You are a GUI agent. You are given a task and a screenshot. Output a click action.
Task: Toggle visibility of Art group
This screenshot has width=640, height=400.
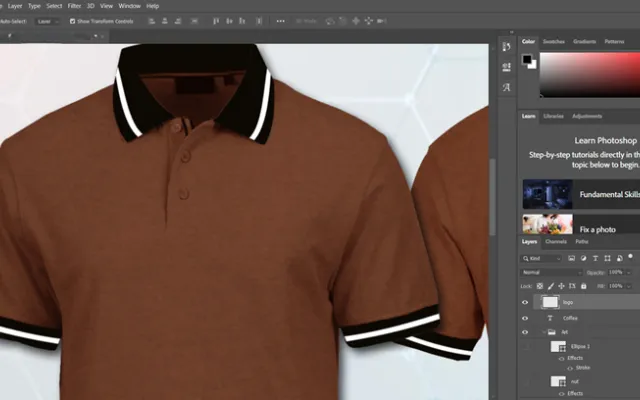[x=526, y=332]
